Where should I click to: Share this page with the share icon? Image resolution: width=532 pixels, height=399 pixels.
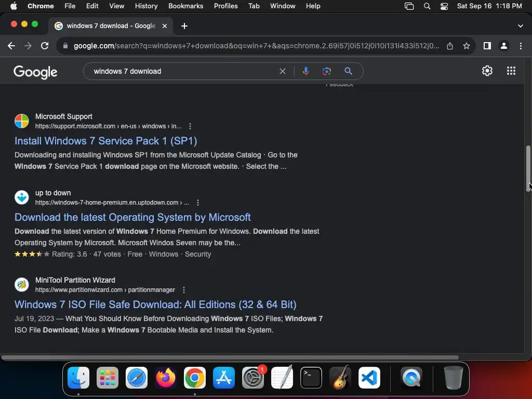450,46
